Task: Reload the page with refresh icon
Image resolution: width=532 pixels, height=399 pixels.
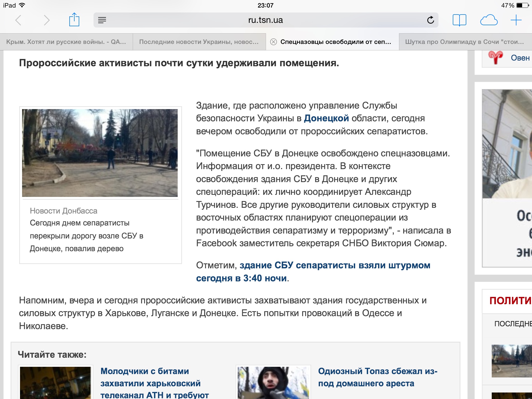Action: pyautogui.click(x=430, y=20)
